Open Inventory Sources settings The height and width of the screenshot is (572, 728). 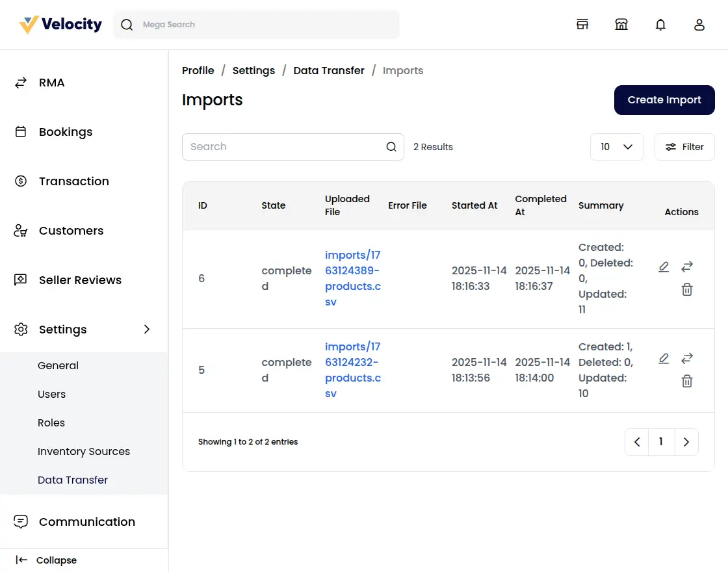(84, 451)
